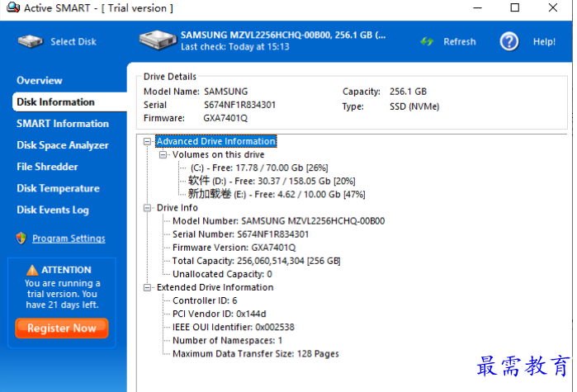Click the SAMSUNG MZVL2256HCHQ drive title in header

(x=283, y=35)
